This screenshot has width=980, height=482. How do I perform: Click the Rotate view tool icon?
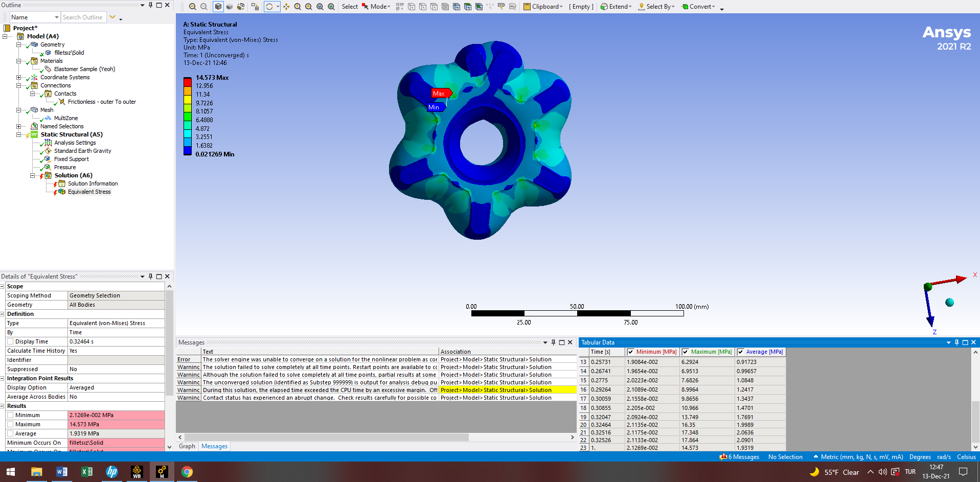269,7
